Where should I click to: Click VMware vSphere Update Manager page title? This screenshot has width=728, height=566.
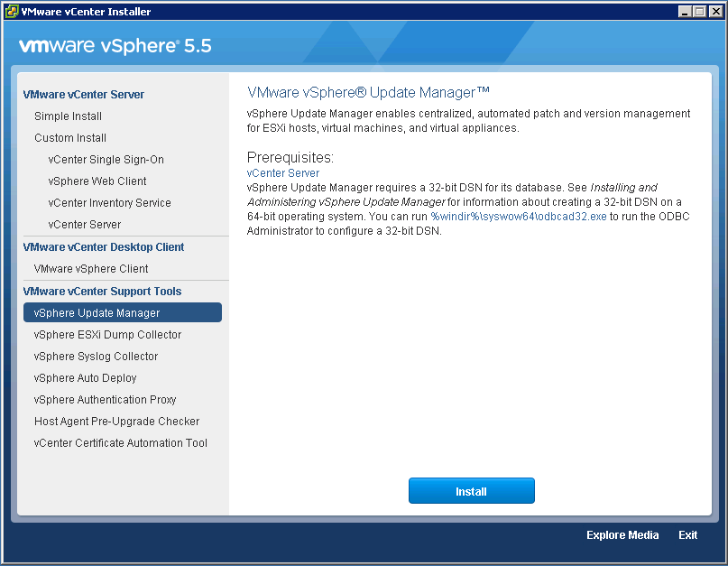(x=368, y=92)
